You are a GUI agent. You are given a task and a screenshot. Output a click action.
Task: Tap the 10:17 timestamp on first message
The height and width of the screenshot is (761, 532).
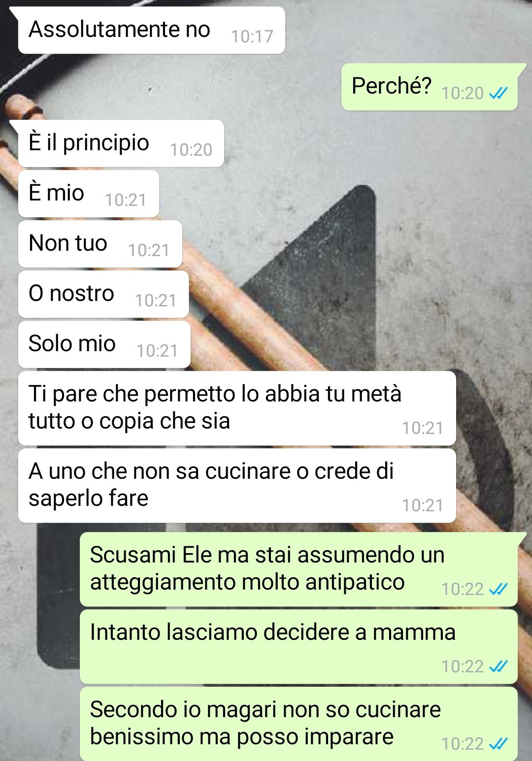pos(252,36)
